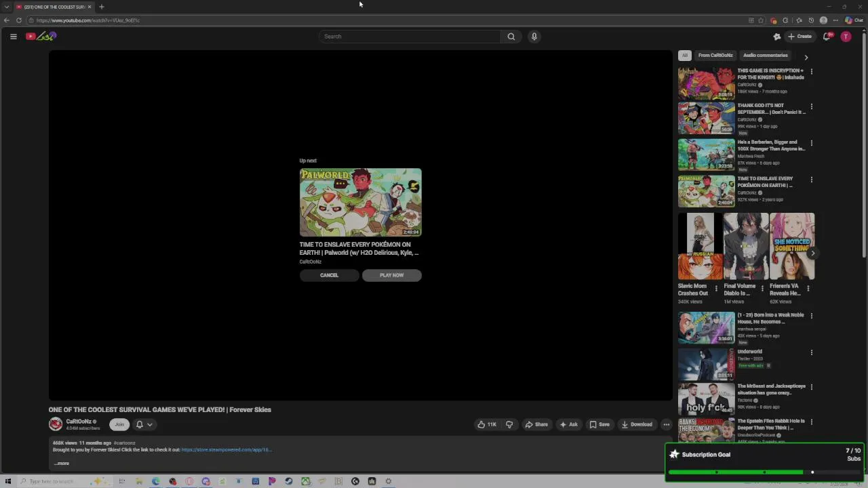Save video to playlist

tap(599, 424)
